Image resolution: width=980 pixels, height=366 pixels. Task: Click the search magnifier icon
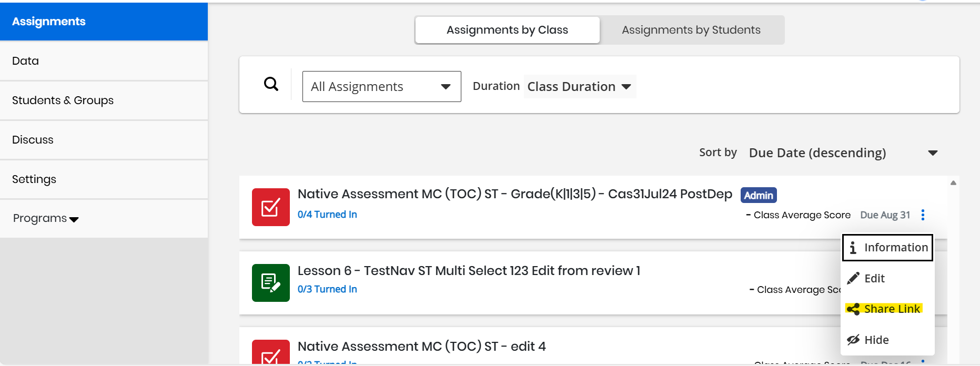(271, 84)
